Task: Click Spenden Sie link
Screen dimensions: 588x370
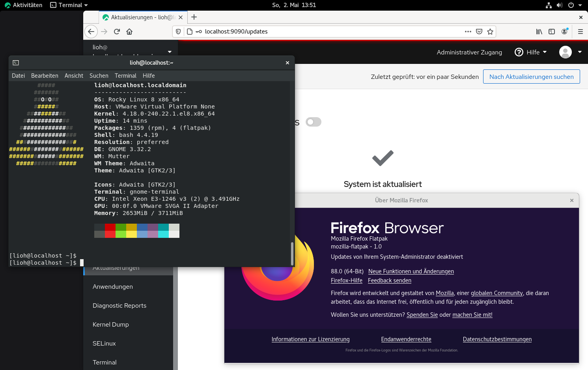Action: coord(422,315)
